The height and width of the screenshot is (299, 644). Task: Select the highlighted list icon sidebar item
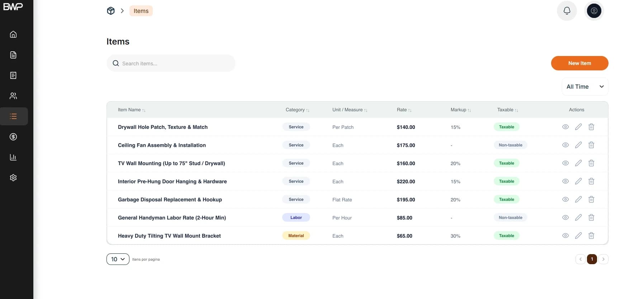pos(14,116)
